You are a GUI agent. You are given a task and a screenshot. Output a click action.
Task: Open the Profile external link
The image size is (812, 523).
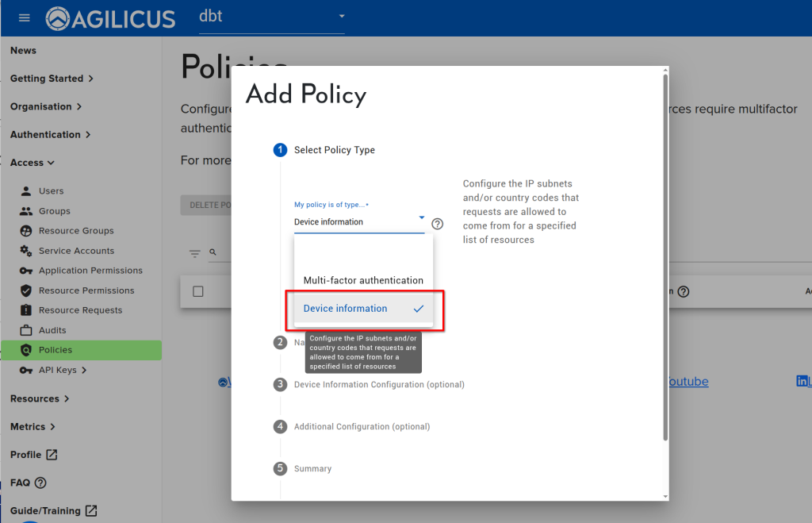34,455
